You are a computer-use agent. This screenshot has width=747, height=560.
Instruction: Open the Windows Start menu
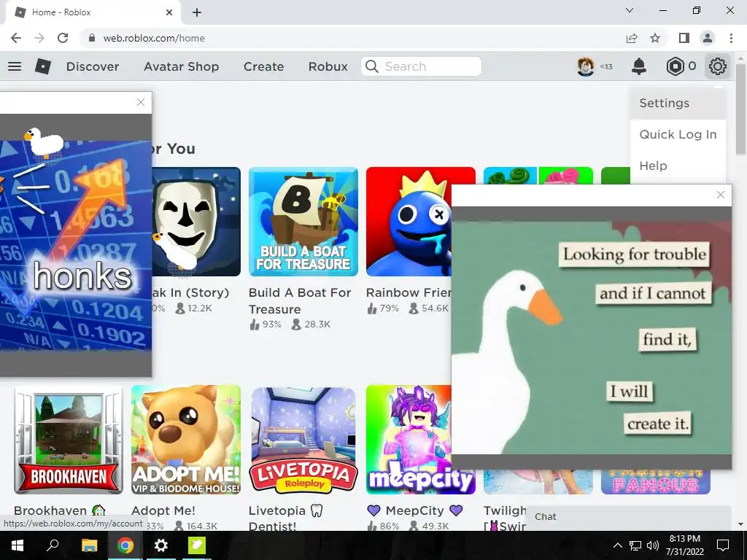18,545
